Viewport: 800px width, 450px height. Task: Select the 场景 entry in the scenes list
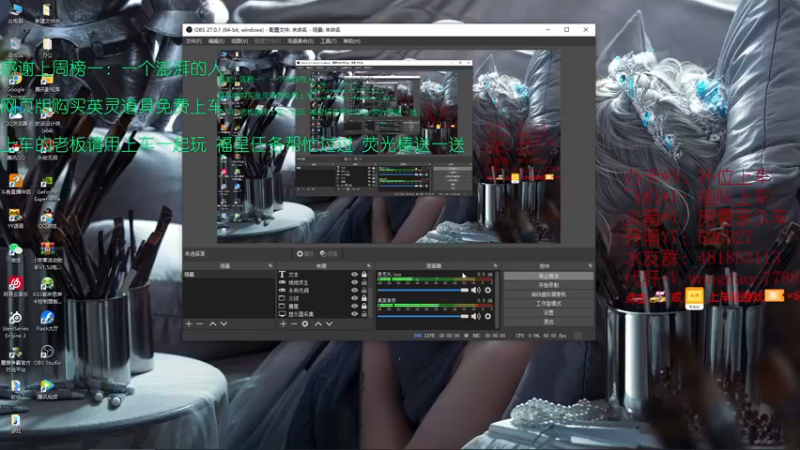point(229,274)
